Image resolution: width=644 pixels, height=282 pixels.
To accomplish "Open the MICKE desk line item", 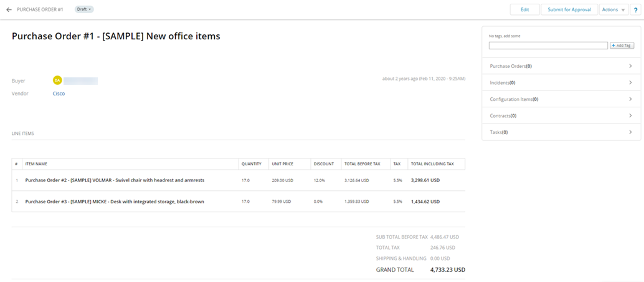I will (x=115, y=202).
